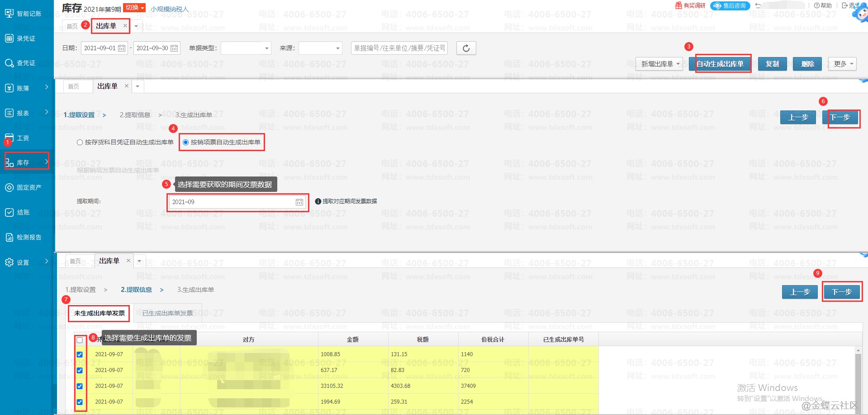
Task: Click the 自动生成出库单 button
Action: (x=720, y=64)
